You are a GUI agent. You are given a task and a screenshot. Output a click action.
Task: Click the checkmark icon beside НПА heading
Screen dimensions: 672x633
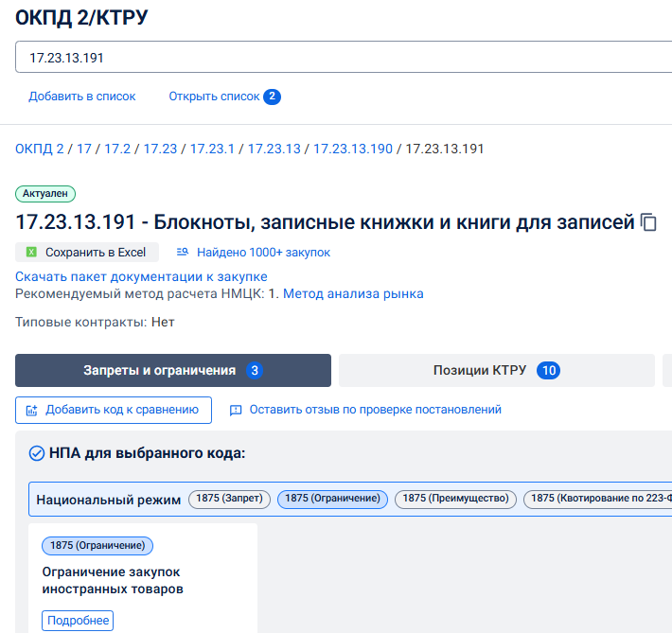pyautogui.click(x=37, y=453)
